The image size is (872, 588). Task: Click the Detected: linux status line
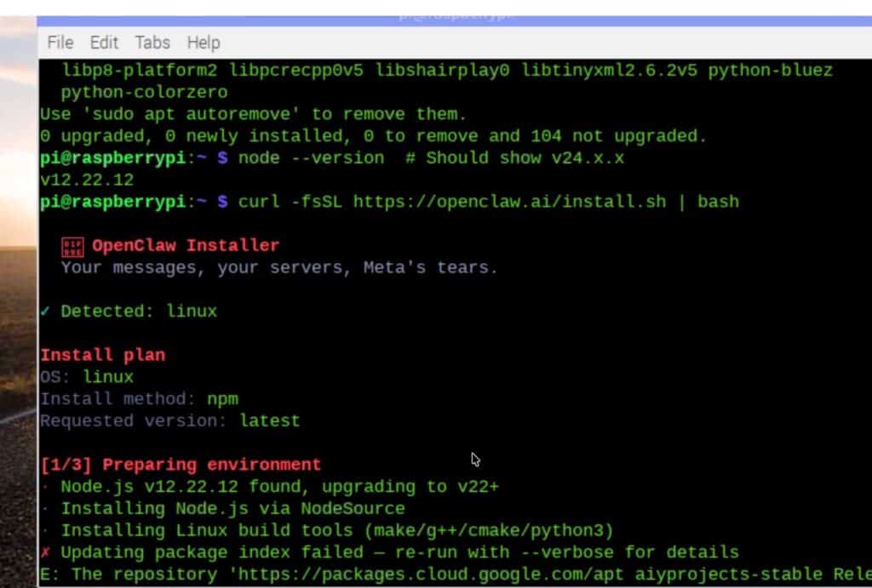136,311
